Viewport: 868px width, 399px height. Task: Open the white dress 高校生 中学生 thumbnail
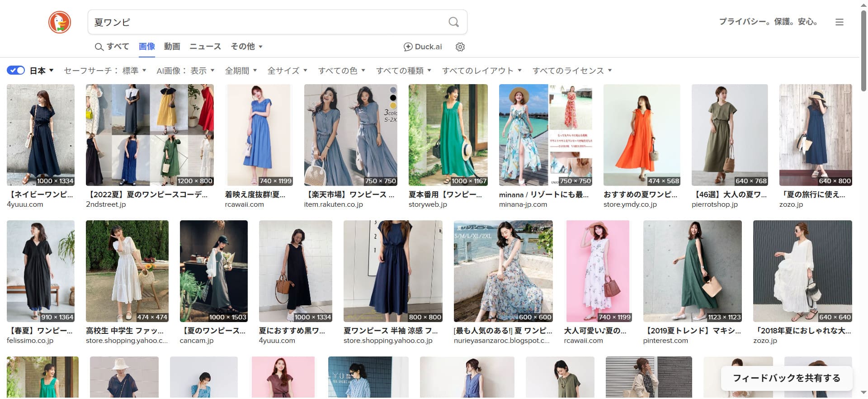point(127,271)
